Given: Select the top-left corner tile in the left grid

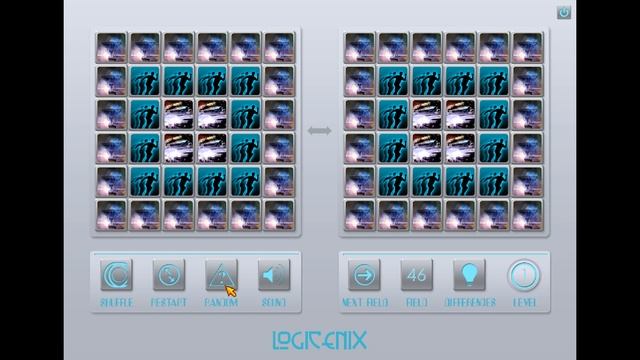Looking at the screenshot, I should pos(111,48).
